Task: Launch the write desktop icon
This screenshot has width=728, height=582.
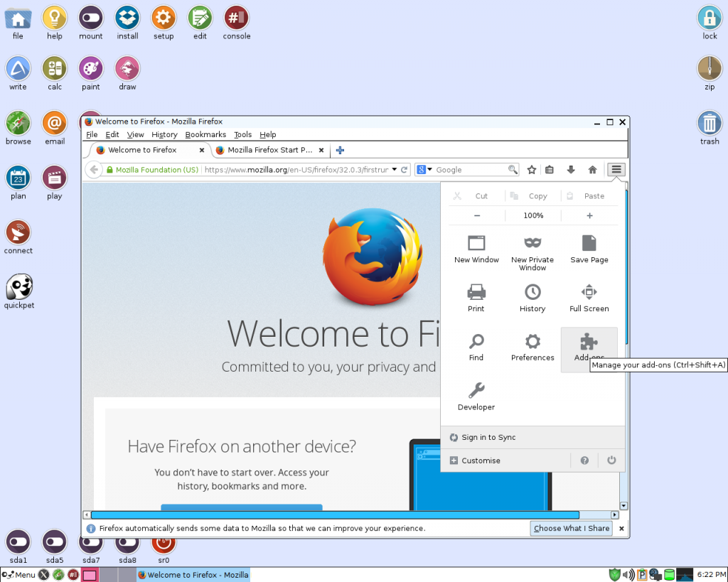Action: pyautogui.click(x=18, y=74)
